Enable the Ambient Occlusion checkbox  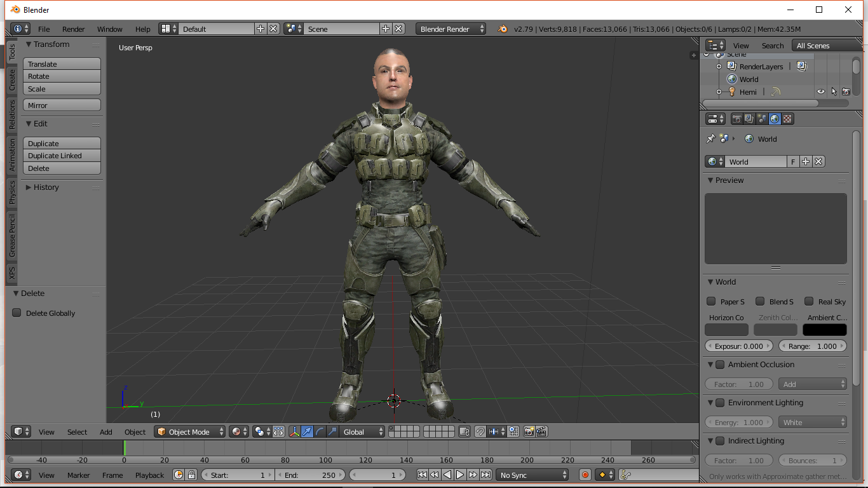point(720,365)
